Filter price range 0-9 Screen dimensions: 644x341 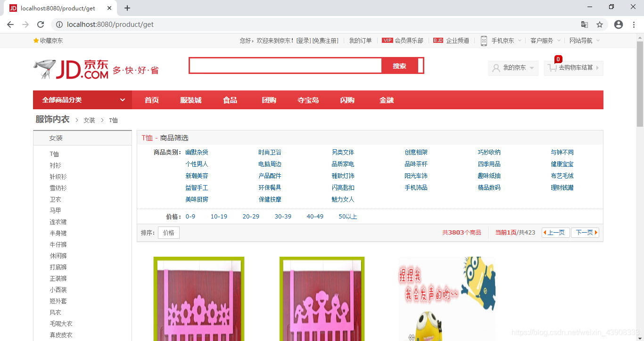tap(190, 217)
